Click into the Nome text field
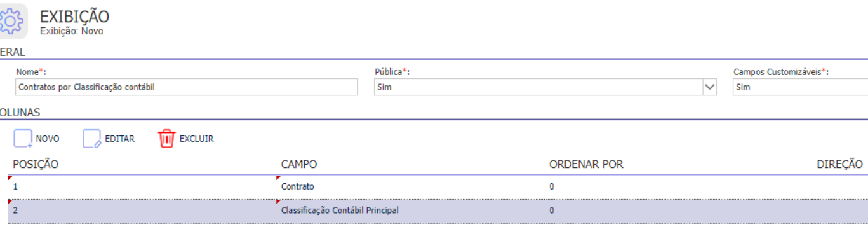 tap(187, 87)
